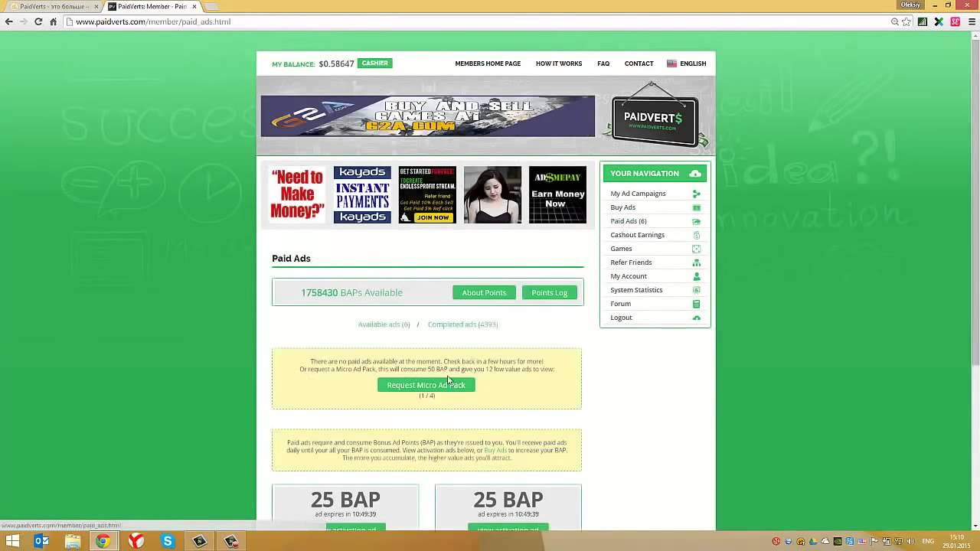
Task: Click the Logout cloud icon
Action: (x=696, y=318)
